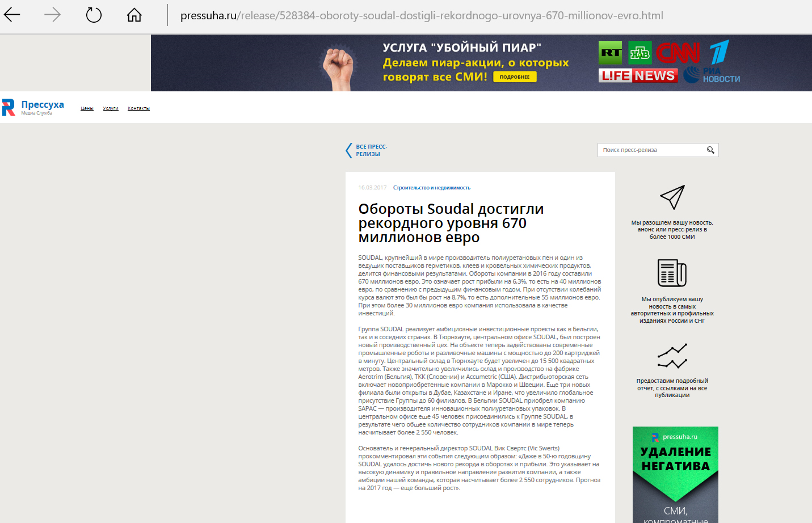Viewport: 812px width, 523px height.
Task: Click the Life News logo in banner
Action: pyautogui.click(x=638, y=75)
